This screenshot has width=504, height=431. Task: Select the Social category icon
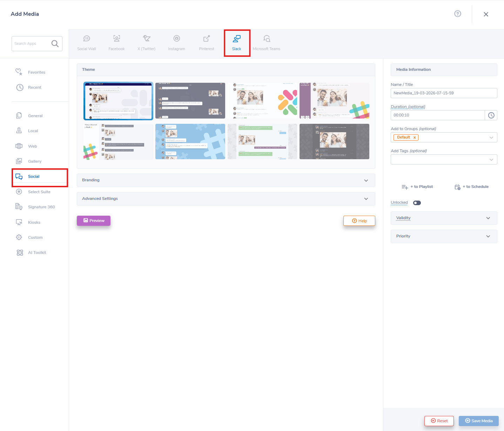[19, 176]
